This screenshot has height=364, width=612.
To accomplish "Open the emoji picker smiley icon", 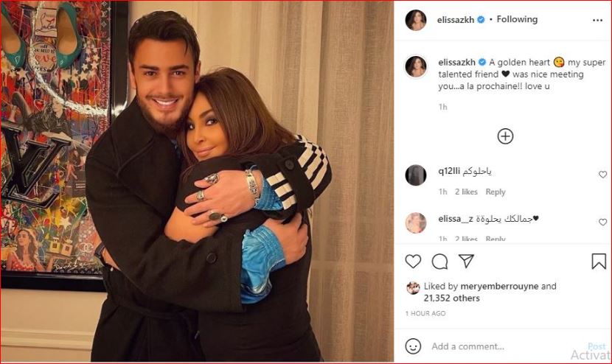I will pos(413,346).
